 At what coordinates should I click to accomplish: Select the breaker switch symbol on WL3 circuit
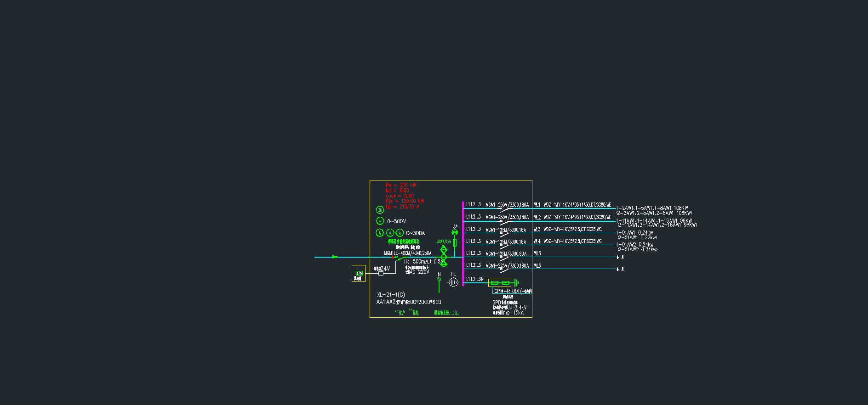click(x=506, y=234)
